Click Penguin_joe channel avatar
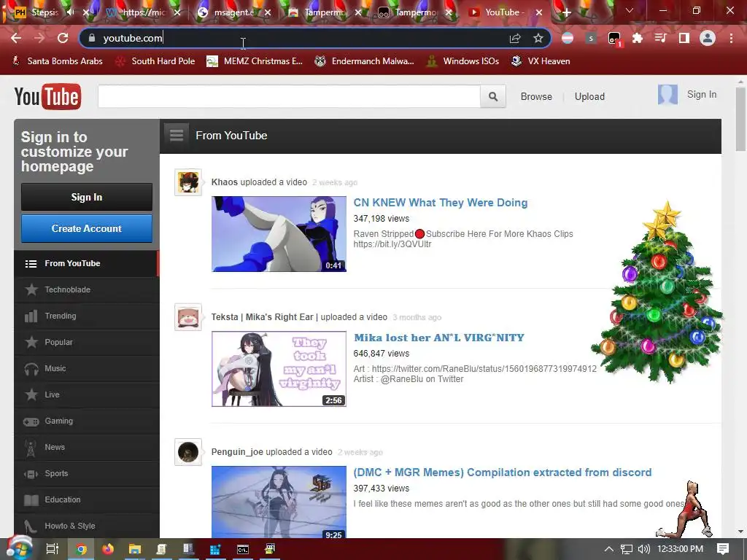747x560 pixels. (x=188, y=452)
